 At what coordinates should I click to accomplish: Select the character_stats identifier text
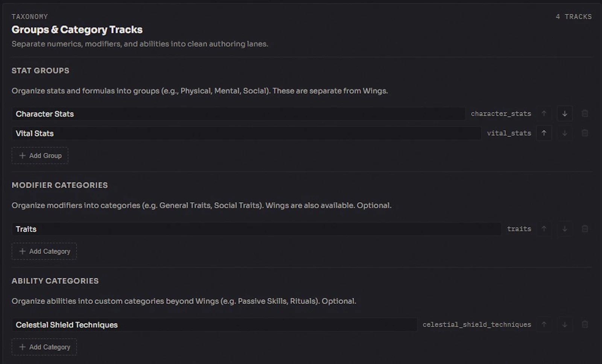501,114
